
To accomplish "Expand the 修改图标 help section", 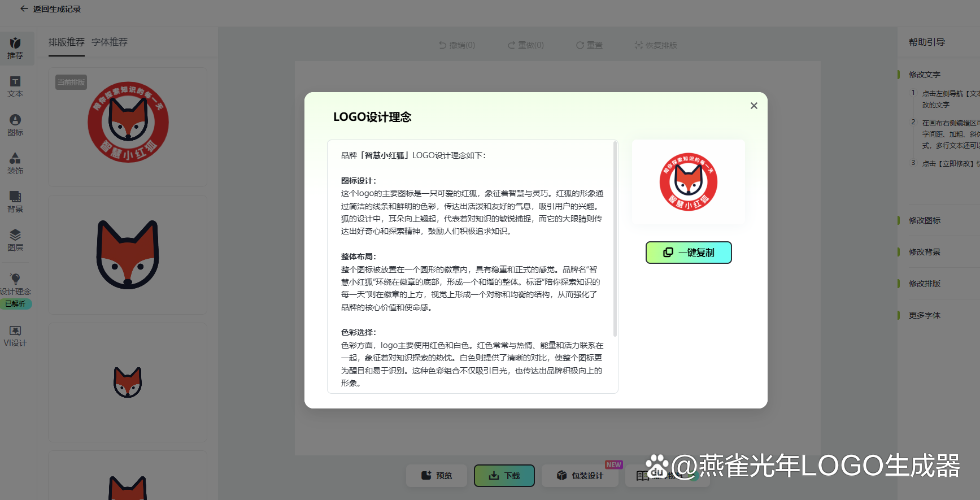I will 925,220.
